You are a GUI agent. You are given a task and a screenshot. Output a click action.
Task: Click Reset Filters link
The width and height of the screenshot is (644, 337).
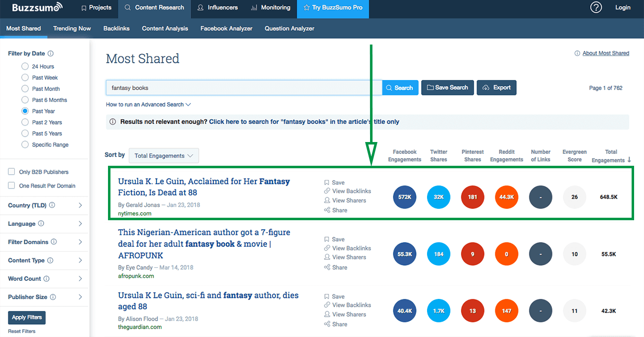pos(22,331)
